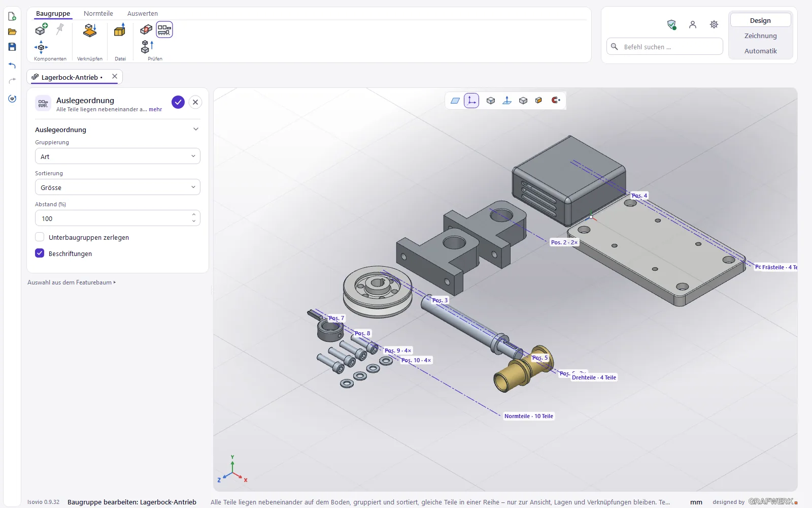Toggle the Auslegeordnung layout icon in ribbon
This screenshot has width=812, height=508.
[x=164, y=29]
